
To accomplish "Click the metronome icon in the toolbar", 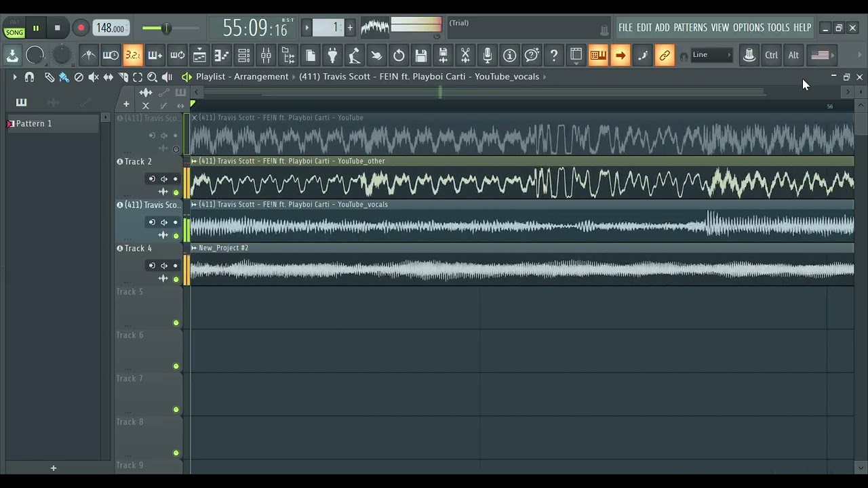I will [x=89, y=55].
